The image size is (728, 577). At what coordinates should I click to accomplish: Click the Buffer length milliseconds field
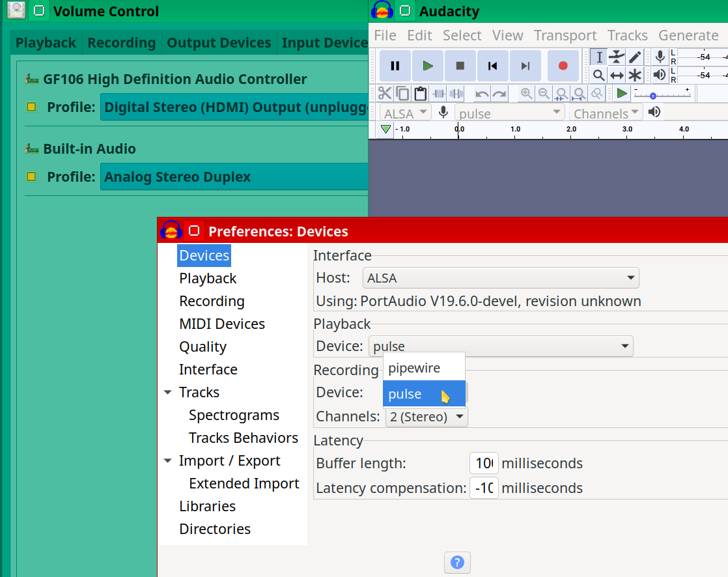click(484, 463)
